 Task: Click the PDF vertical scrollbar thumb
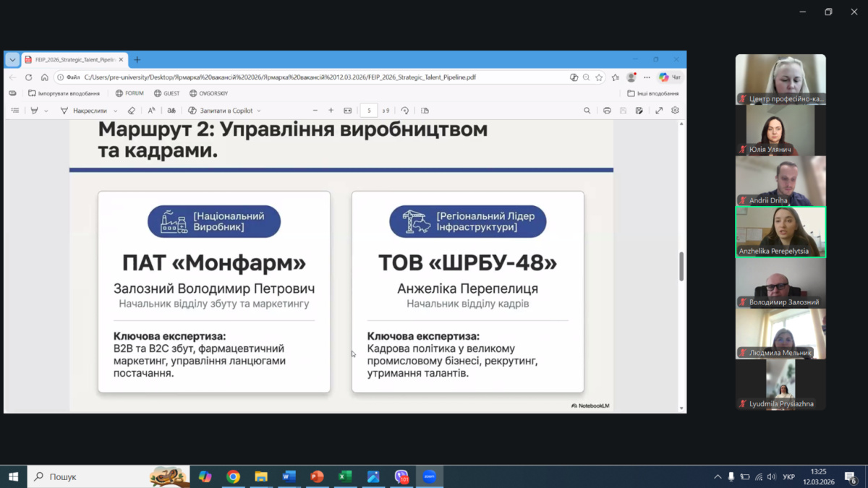pyautogui.click(x=681, y=266)
